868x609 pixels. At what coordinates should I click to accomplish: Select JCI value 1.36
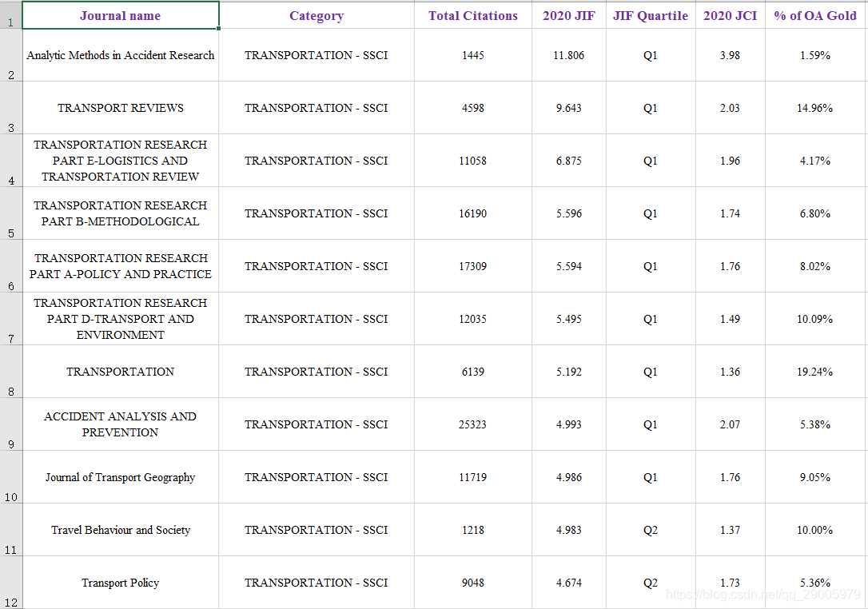(731, 372)
